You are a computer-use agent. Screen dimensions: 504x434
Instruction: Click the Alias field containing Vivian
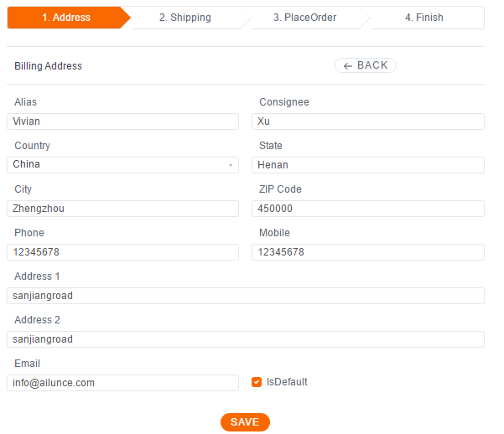point(122,121)
